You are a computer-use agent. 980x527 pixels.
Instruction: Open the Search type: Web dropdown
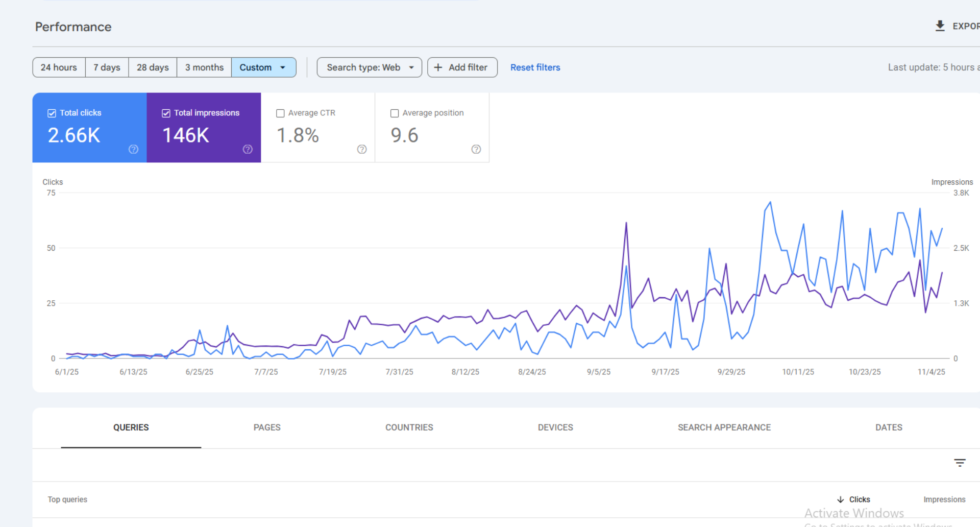tap(369, 67)
